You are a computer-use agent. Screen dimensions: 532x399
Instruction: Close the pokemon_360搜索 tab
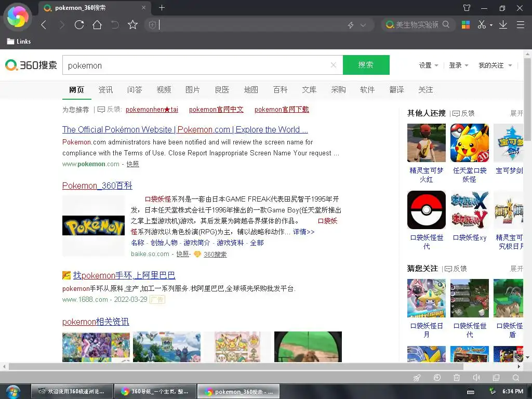point(143,7)
